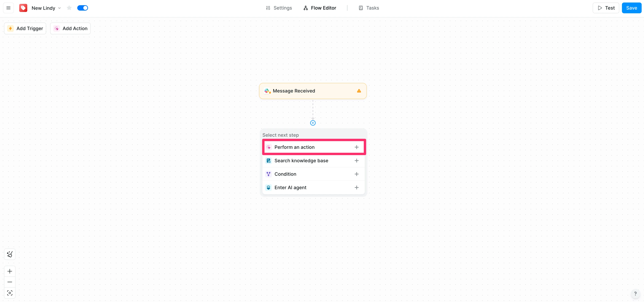Toggle the New Lindy enabled switch
Viewport: 644px width, 302px height.
click(82, 8)
